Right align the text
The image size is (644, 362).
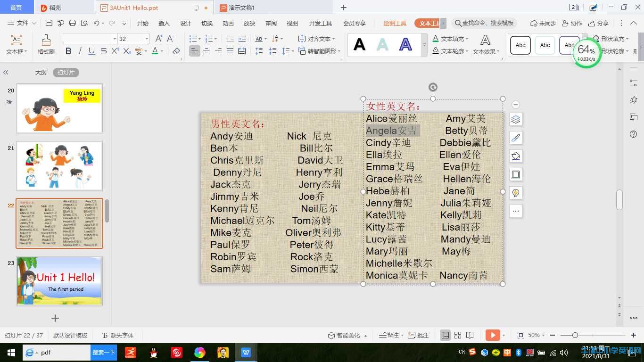click(218, 51)
